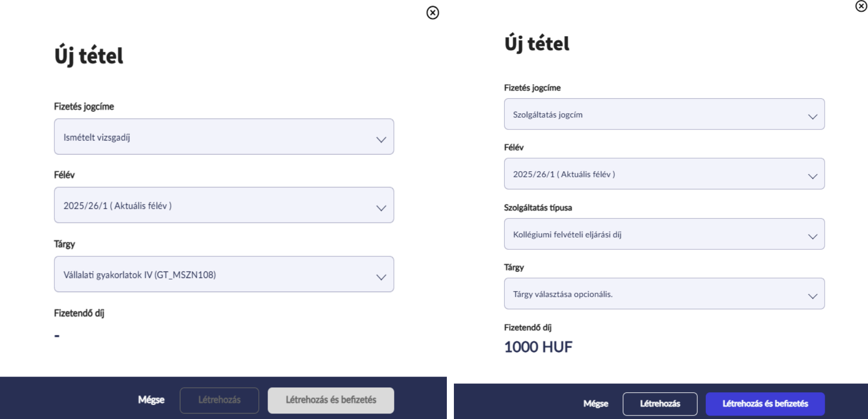Expand the Kollégiumi felvételi eljárási díj dropdown
This screenshot has height=419, width=868.
[655, 234]
